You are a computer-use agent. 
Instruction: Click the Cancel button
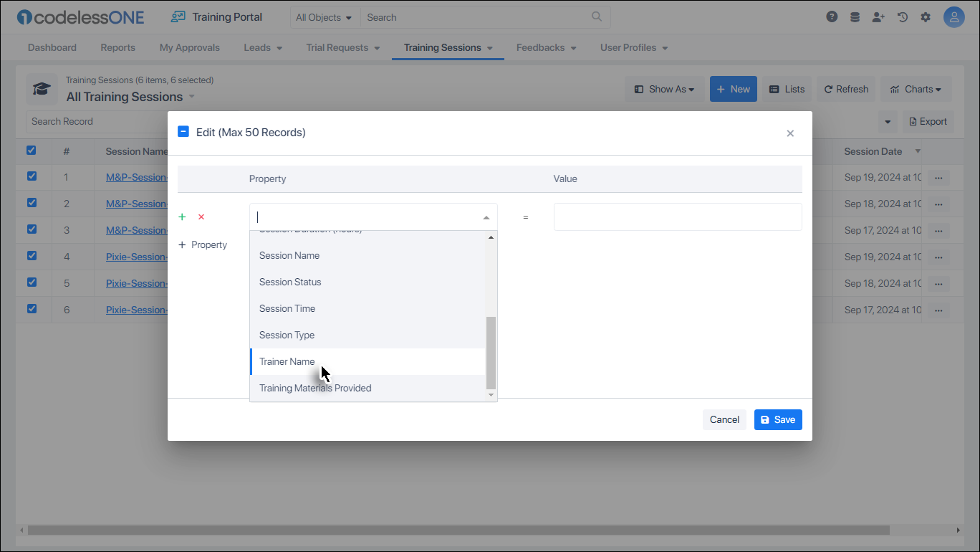[x=724, y=419]
